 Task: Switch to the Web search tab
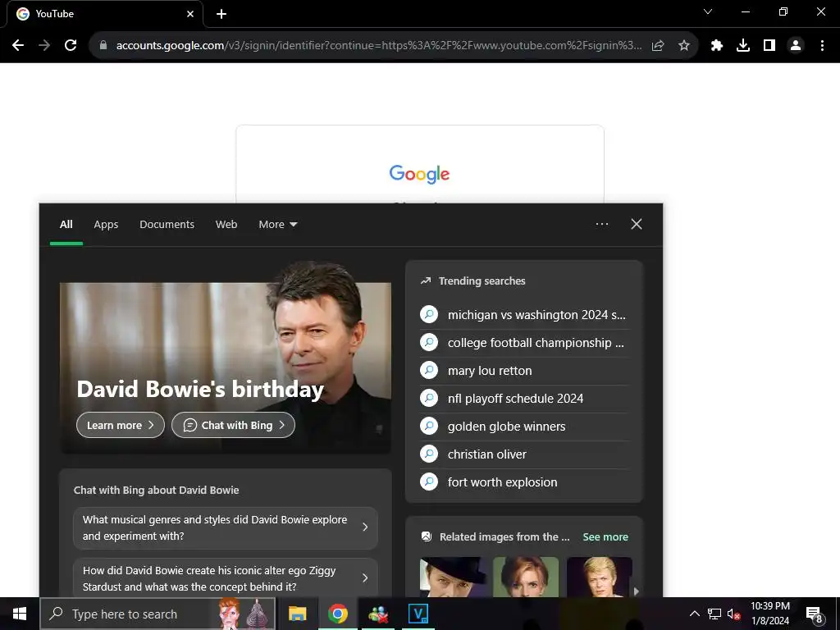point(226,225)
